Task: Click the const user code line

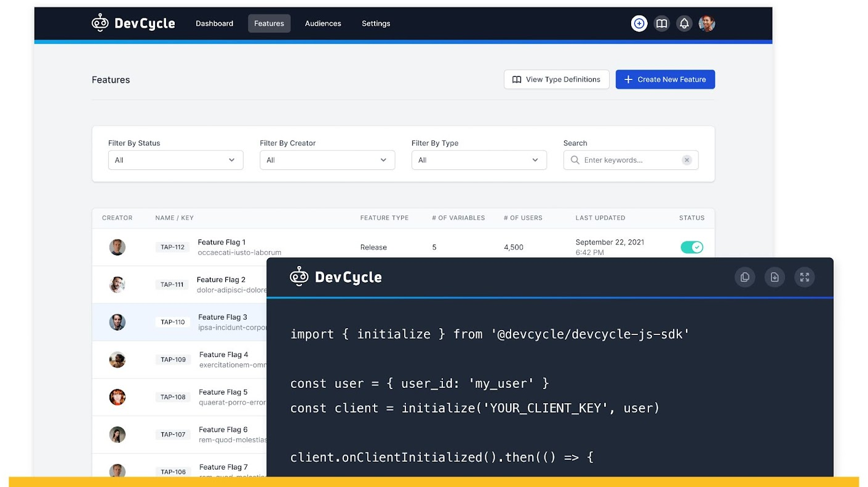Action: click(x=420, y=384)
